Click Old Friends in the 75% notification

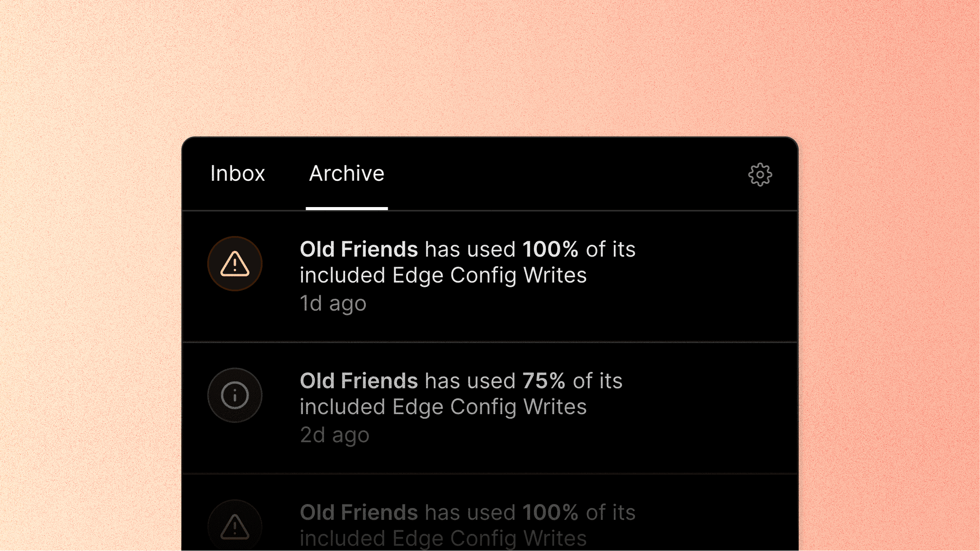359,381
